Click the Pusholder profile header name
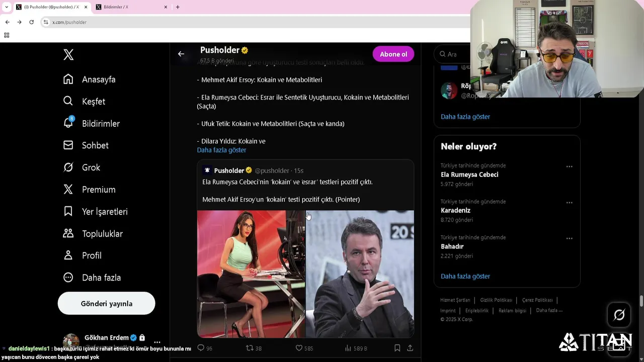The width and height of the screenshot is (644, 362). [x=220, y=50]
